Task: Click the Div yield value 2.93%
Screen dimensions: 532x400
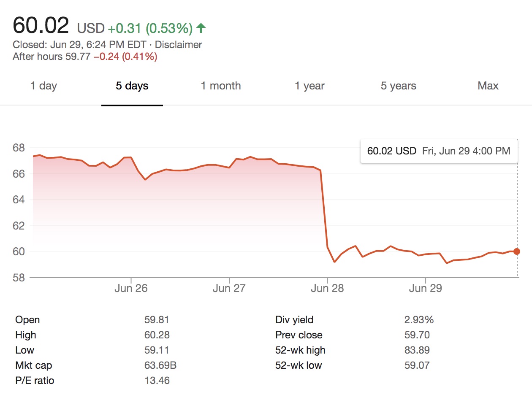Action: (x=419, y=320)
